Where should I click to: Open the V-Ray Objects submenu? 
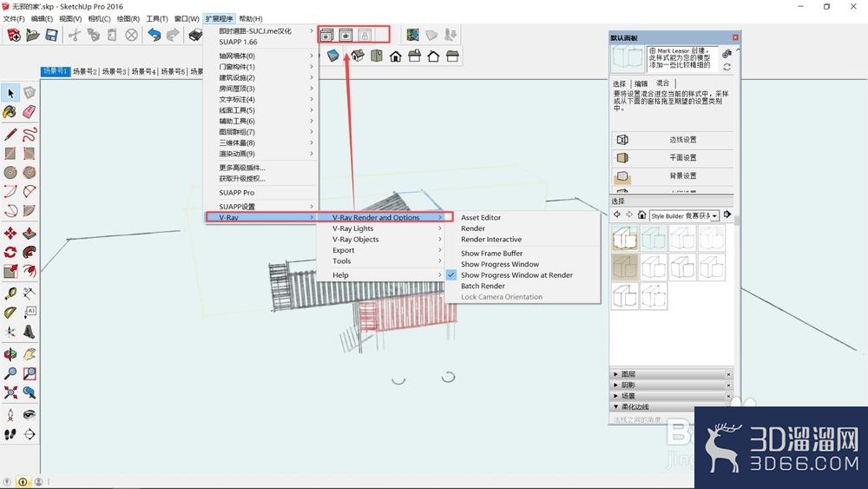(380, 239)
